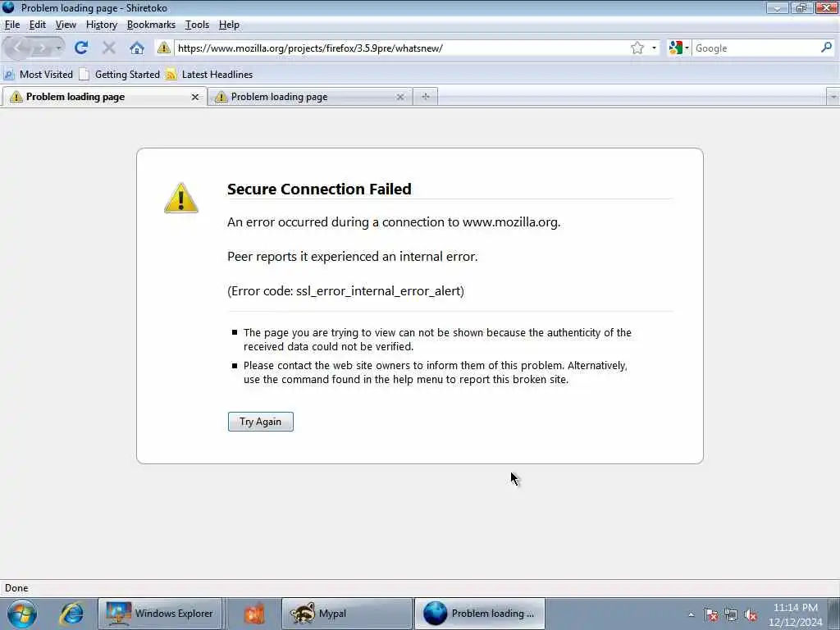Focus the Google search input field
This screenshot has height=630, width=840.
point(756,48)
